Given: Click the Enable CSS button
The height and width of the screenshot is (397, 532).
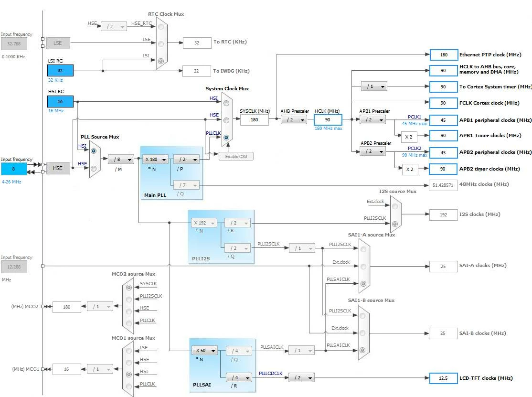Looking at the screenshot, I should click(236, 156).
